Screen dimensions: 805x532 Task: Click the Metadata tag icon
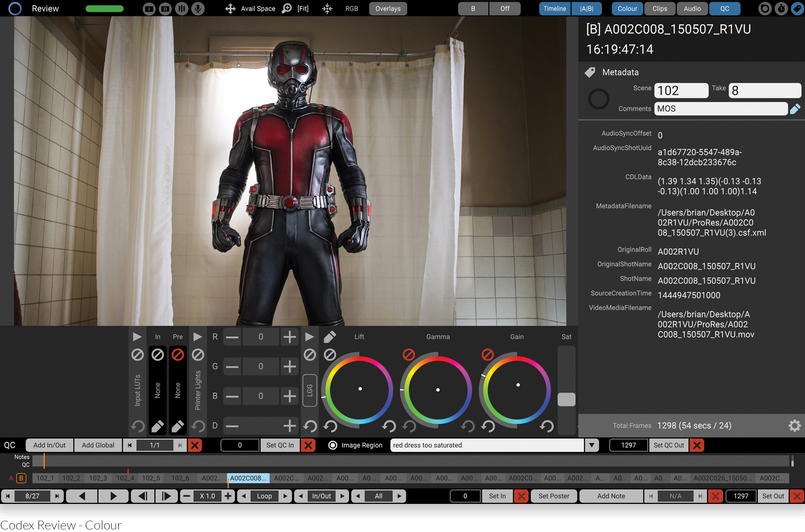[590, 72]
